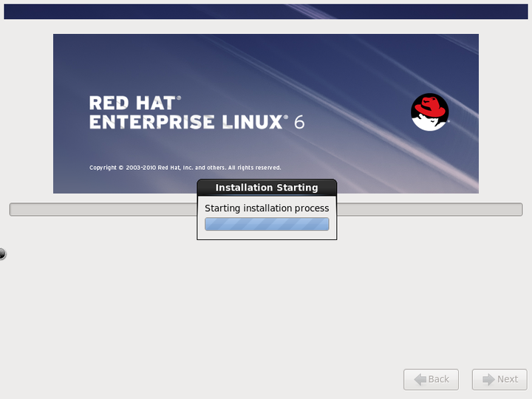Click the 'Starting installation process' text
The image size is (532, 399).
coord(267,208)
